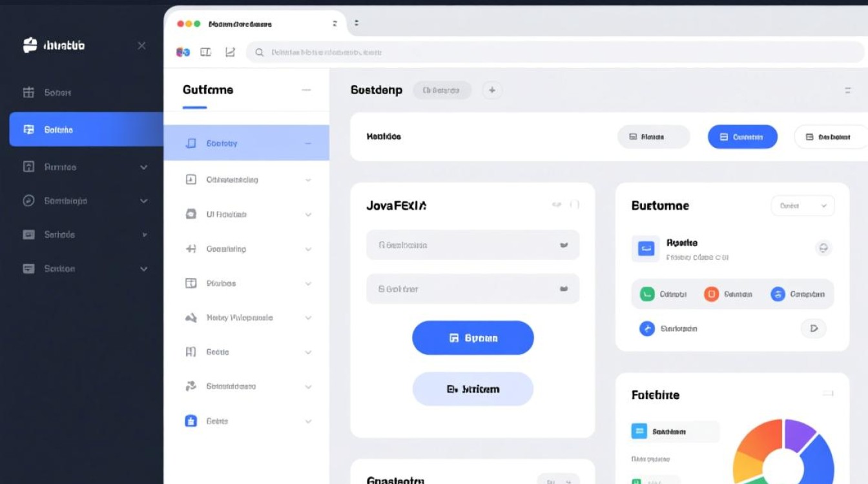Click the magnifier icon in the address bar
This screenshot has height=484, width=868.
(x=260, y=52)
